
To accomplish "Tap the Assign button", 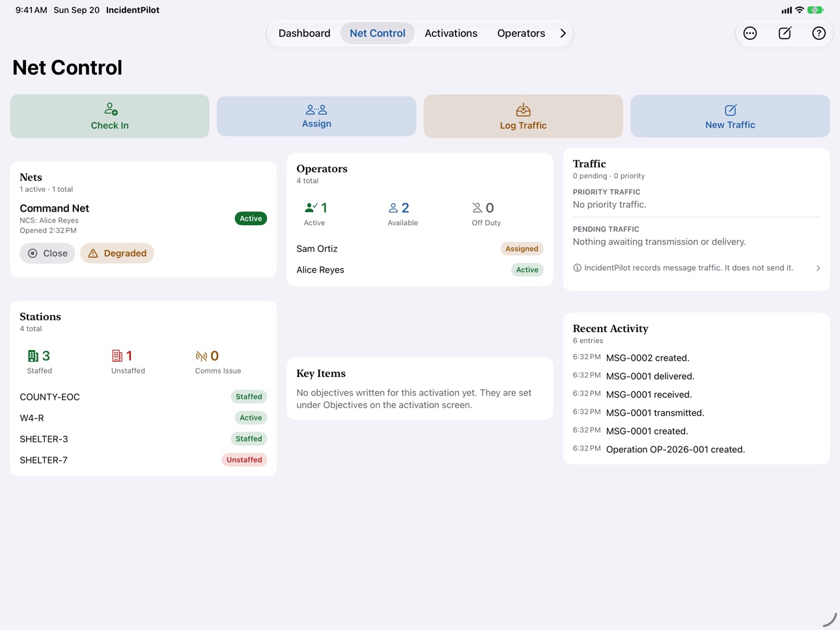I will point(316,116).
